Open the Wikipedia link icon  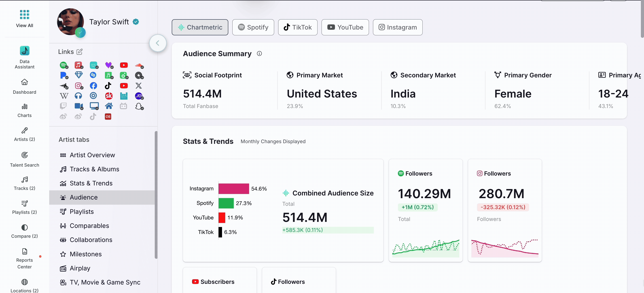click(x=64, y=96)
